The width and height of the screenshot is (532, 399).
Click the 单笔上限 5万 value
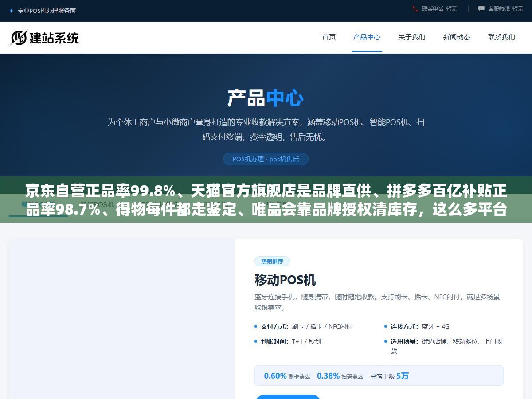tap(389, 376)
